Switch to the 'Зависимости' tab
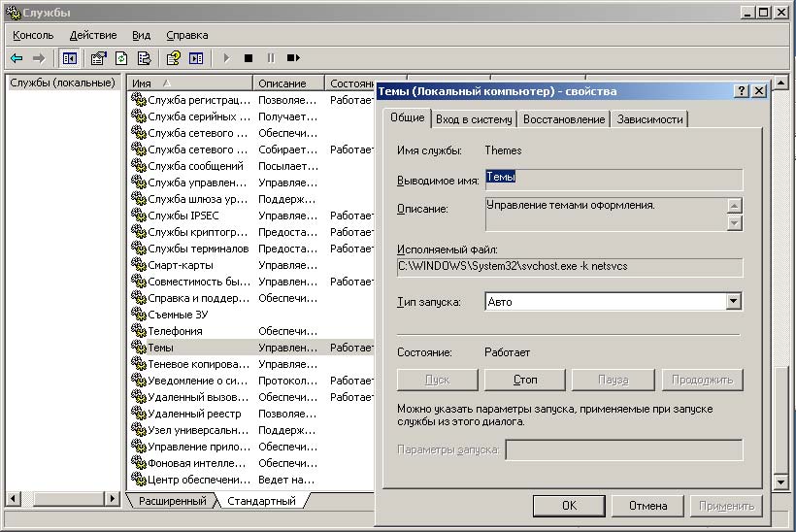Screen dimensions: 796x532 pyautogui.click(x=649, y=119)
